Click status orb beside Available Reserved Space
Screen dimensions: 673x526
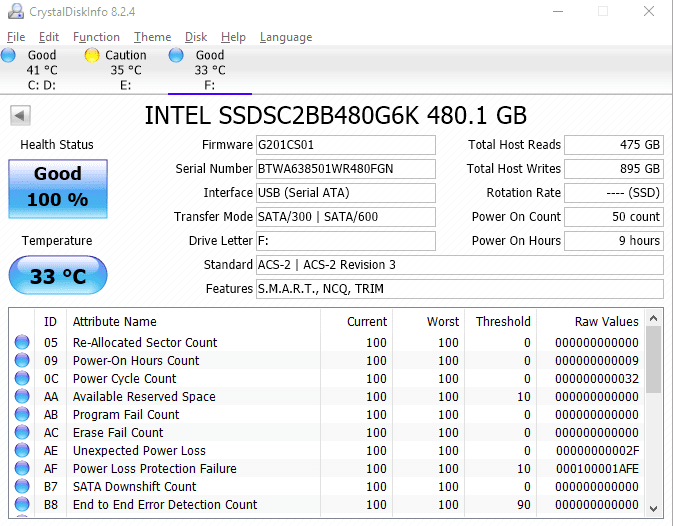(22, 397)
